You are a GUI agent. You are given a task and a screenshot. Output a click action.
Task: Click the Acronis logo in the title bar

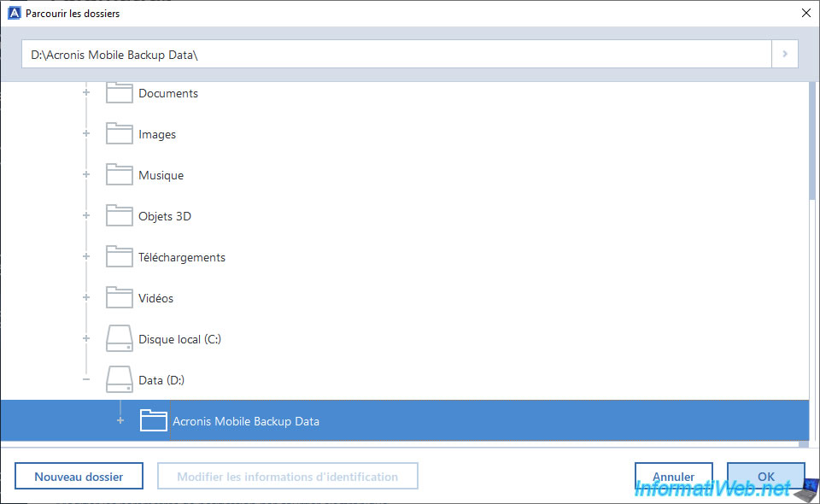(15, 13)
